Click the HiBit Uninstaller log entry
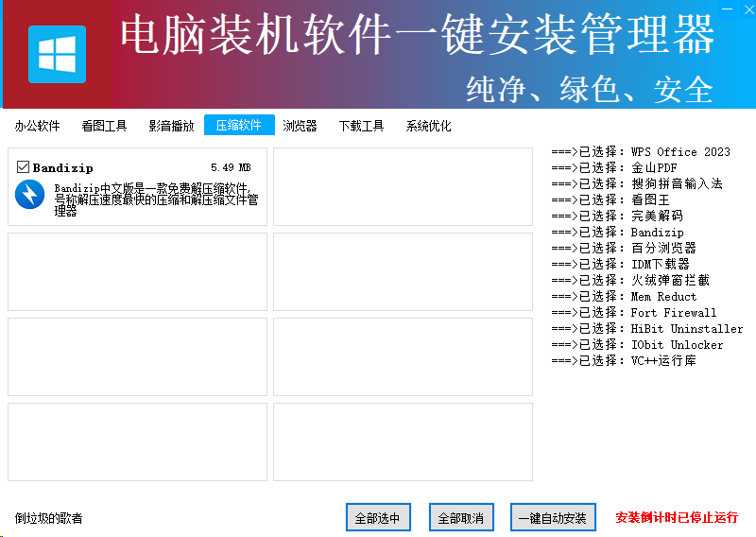 pyautogui.click(x=647, y=328)
